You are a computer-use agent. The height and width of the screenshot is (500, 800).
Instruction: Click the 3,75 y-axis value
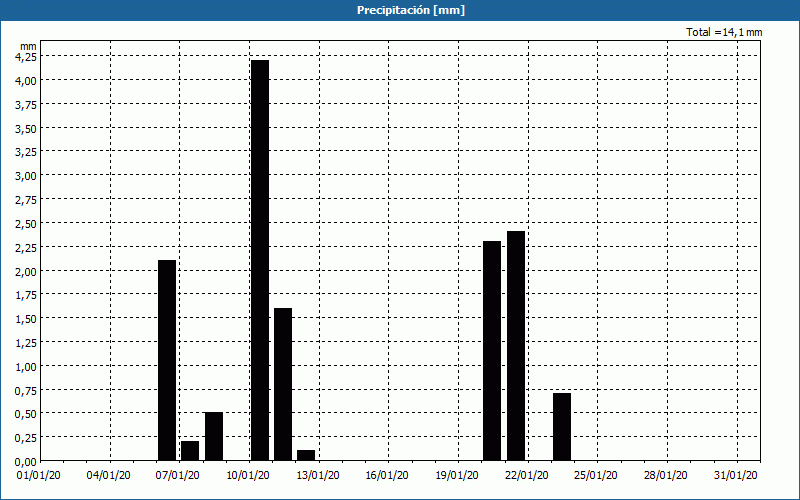click(x=26, y=105)
